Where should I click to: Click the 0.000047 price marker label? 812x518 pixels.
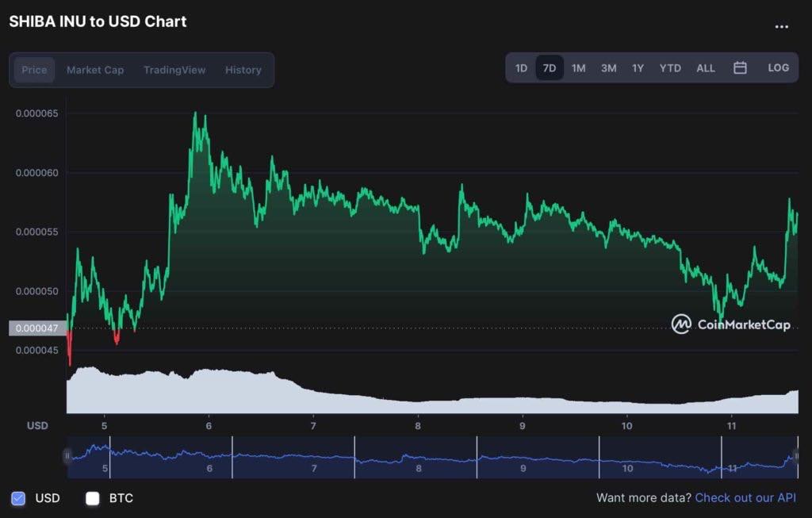(x=37, y=328)
